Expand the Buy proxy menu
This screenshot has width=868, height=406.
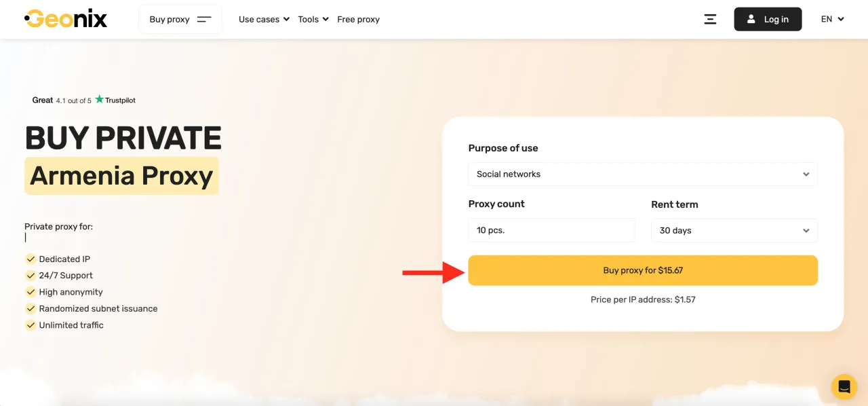(x=180, y=19)
